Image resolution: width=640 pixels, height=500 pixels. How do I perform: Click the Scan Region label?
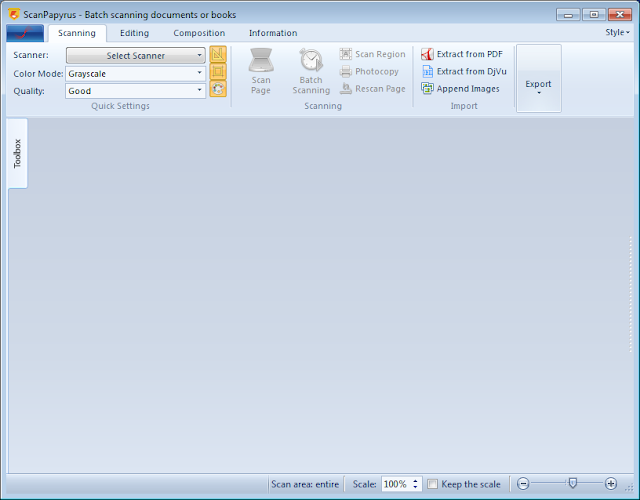point(380,54)
